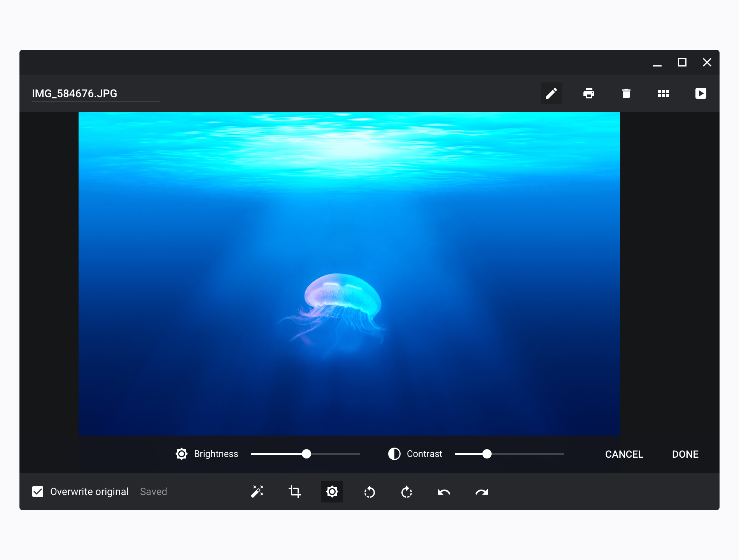Image resolution: width=739 pixels, height=560 pixels.
Task: Print the image with the printer icon
Action: (588, 93)
